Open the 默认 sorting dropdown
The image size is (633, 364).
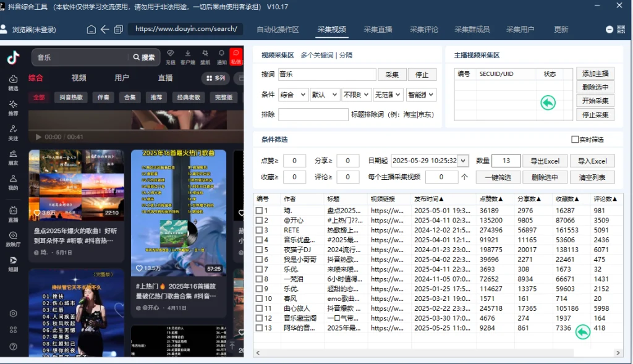tap(325, 95)
